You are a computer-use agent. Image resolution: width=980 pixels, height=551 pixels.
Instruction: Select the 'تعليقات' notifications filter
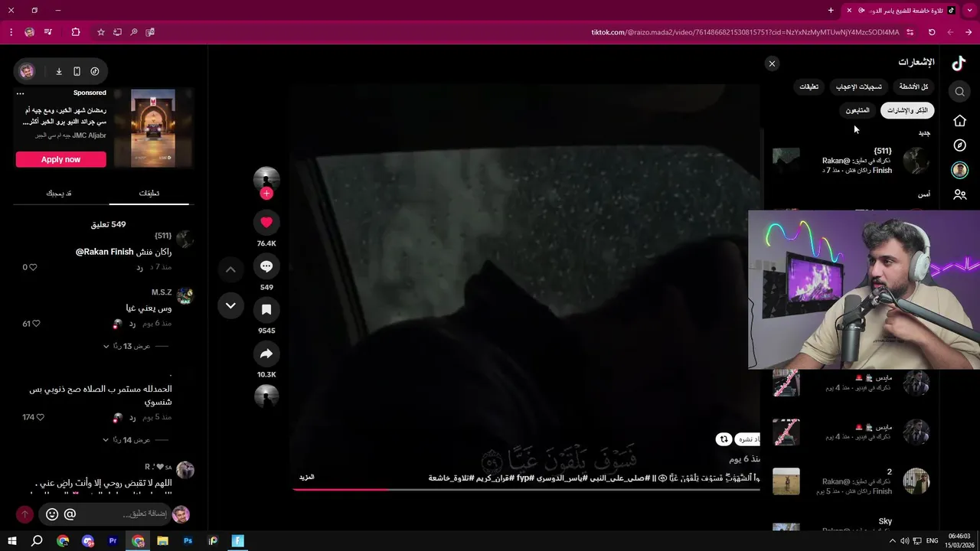(809, 87)
